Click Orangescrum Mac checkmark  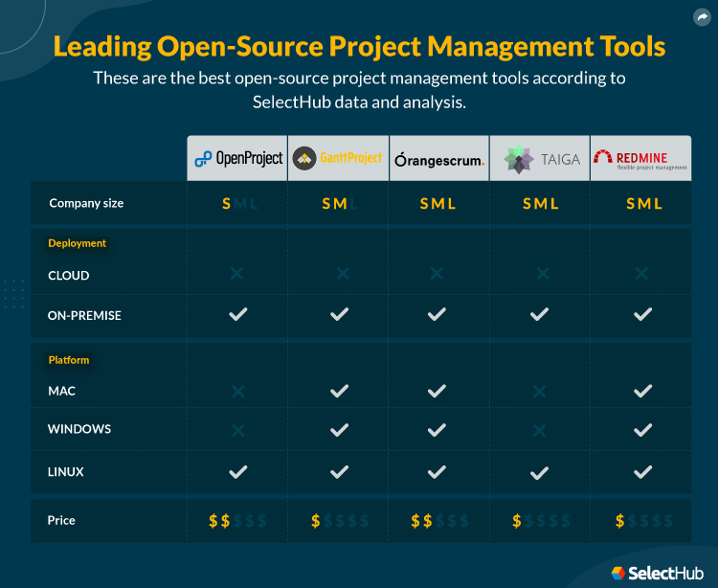(x=437, y=391)
